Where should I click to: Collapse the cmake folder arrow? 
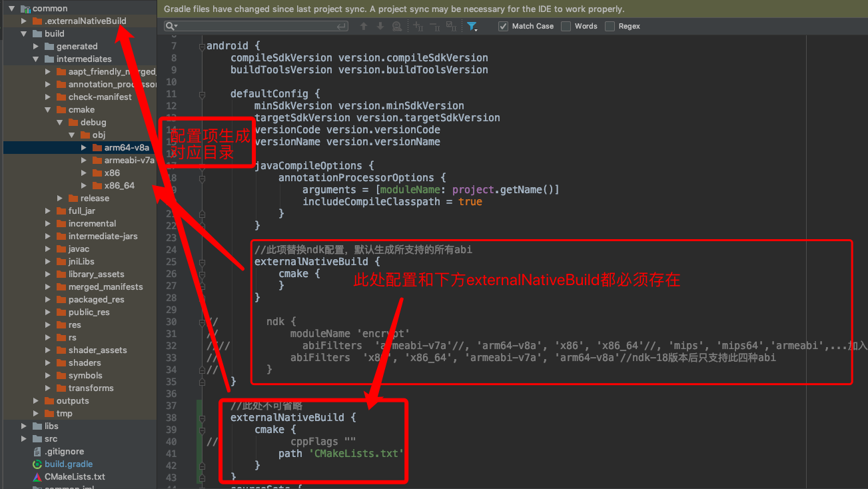pos(47,109)
